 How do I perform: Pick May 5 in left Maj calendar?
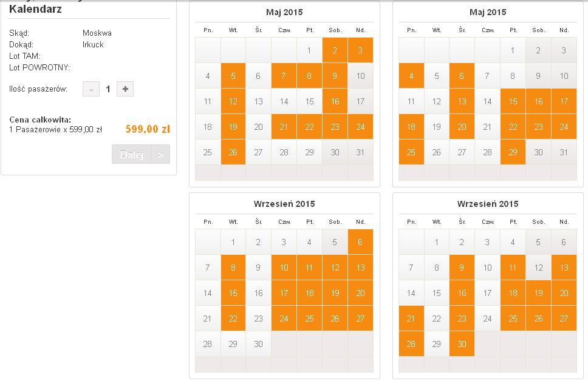[x=233, y=76]
